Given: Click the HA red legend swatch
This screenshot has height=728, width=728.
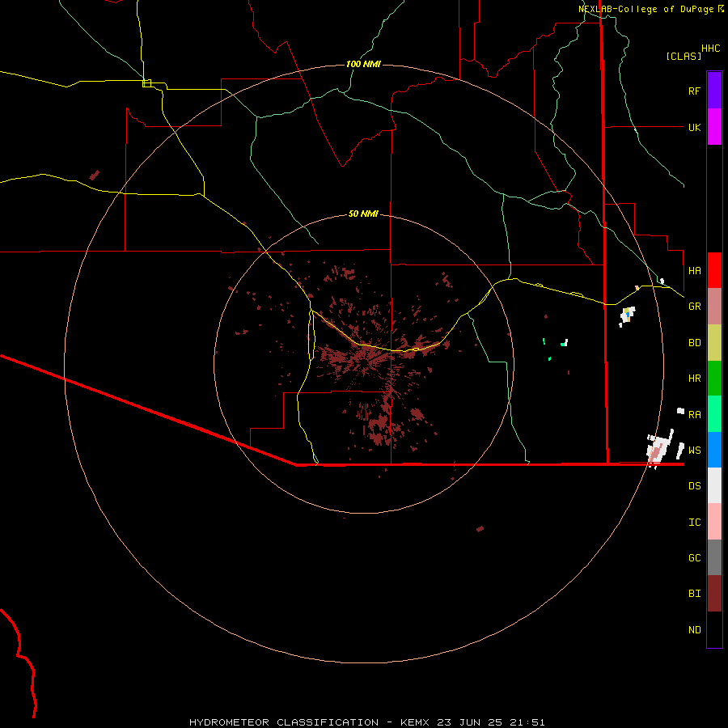Looking at the screenshot, I should click(x=714, y=270).
